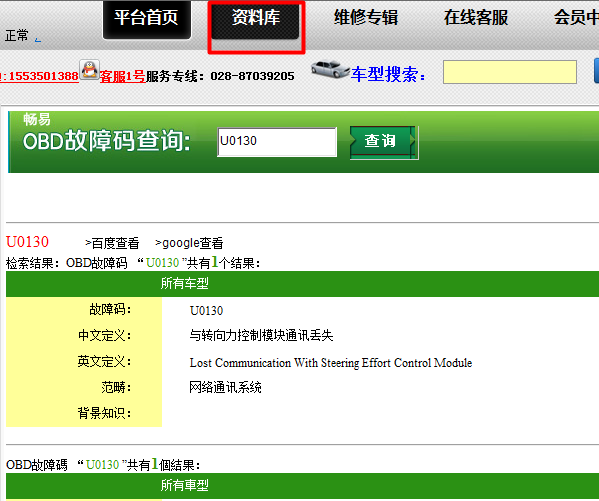Select the text Lost Communication With Steering Effort Control Module
Image resolution: width=599 pixels, height=501 pixels.
coord(331,363)
